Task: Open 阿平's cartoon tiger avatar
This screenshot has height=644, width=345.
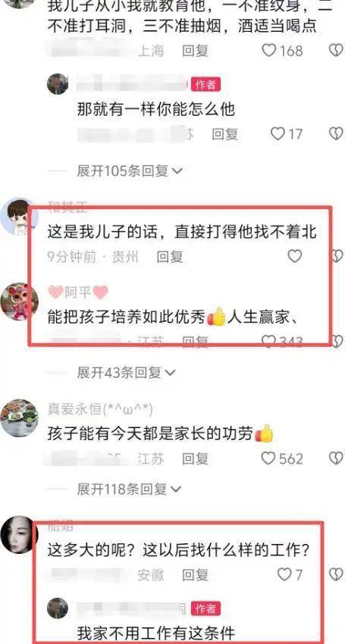Action: [x=19, y=302]
